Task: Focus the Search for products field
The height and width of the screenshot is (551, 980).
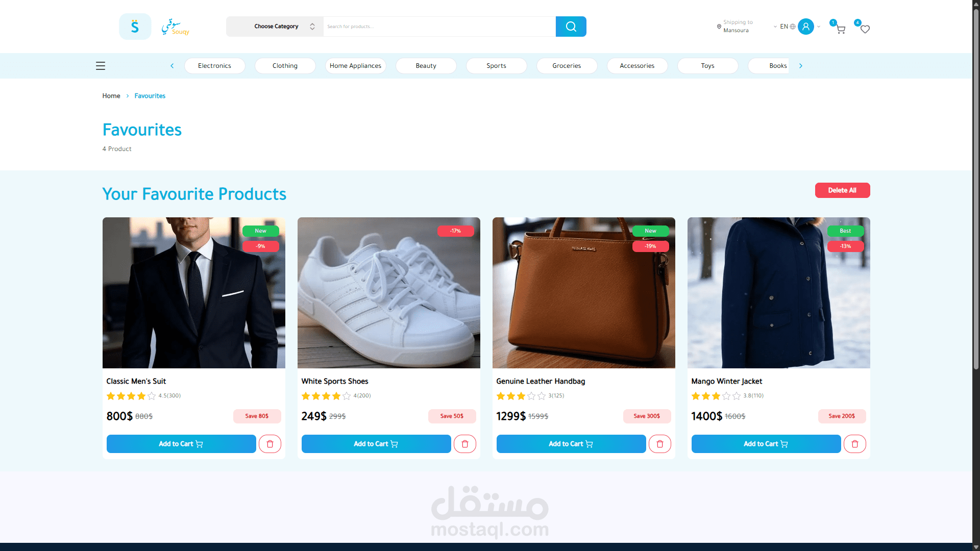Action: (439, 27)
